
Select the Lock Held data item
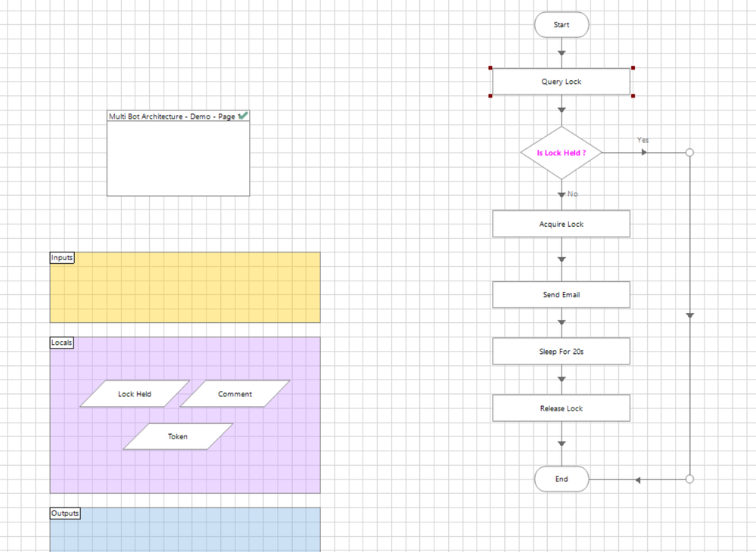135,393
